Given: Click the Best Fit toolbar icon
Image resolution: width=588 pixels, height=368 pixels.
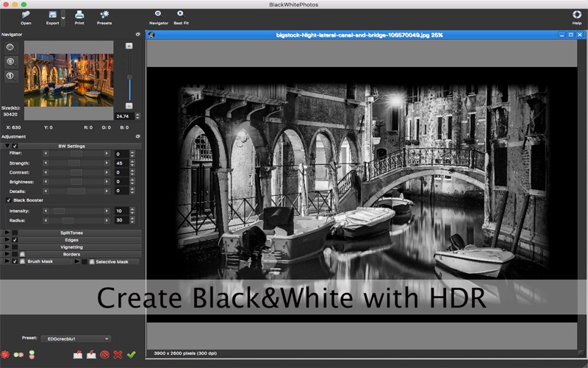Looking at the screenshot, I should click(x=181, y=17).
